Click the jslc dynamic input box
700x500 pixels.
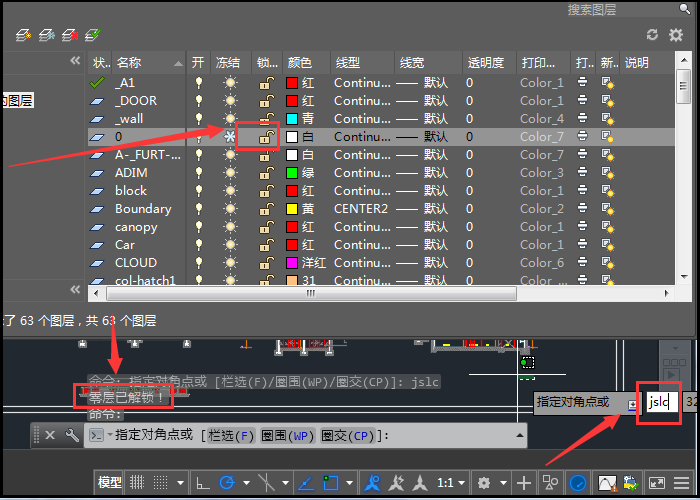(662, 402)
